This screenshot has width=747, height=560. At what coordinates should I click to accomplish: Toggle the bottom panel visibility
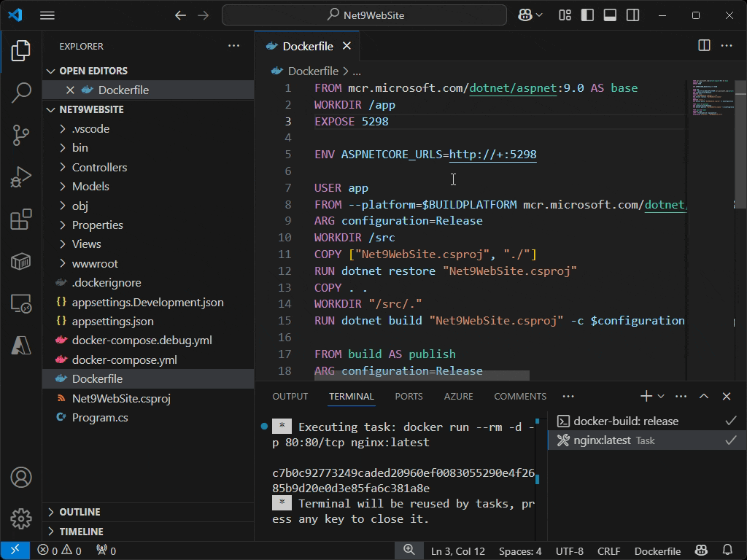point(609,15)
